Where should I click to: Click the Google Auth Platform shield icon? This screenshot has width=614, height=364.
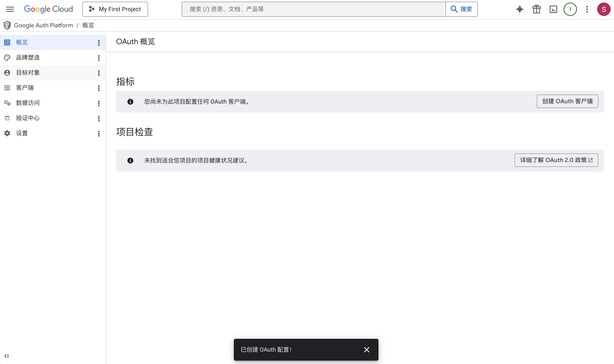pyautogui.click(x=7, y=25)
